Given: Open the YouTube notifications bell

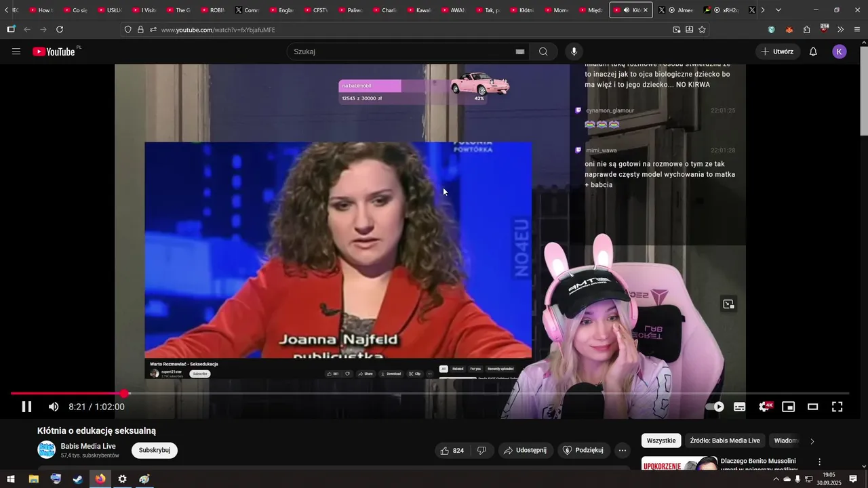Looking at the screenshot, I should click(x=813, y=52).
